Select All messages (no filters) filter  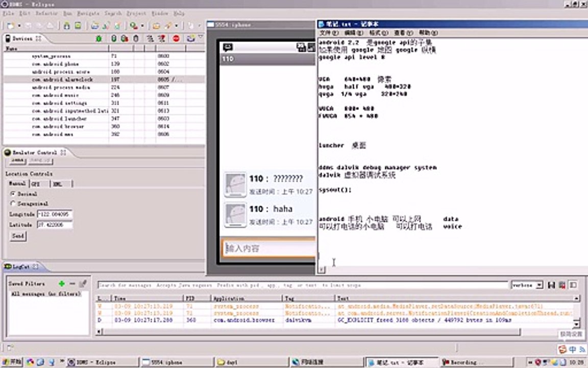click(46, 294)
